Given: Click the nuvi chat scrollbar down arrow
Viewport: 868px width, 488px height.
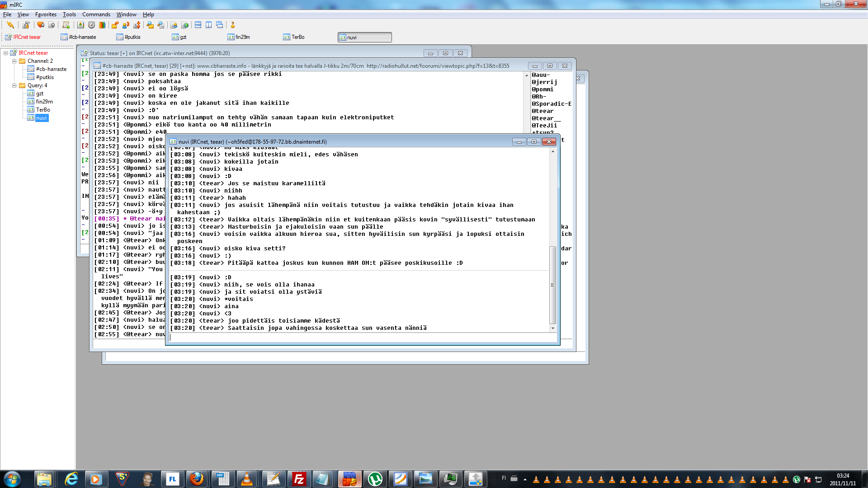Looking at the screenshot, I should click(552, 328).
